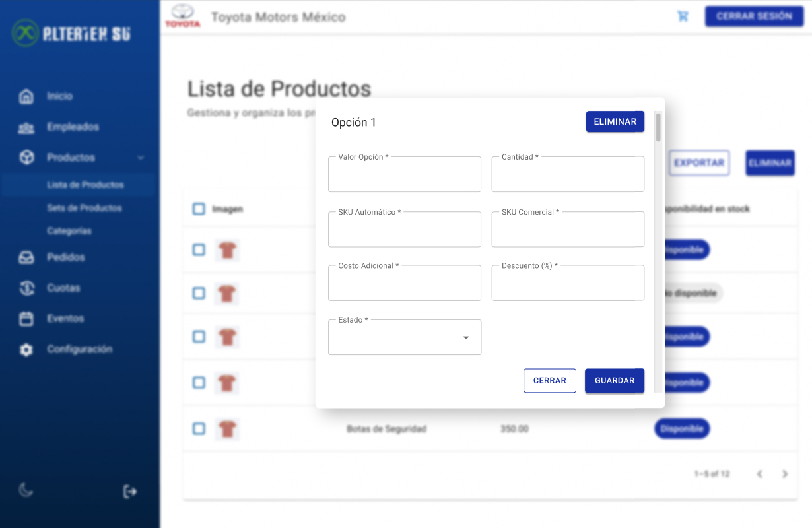Focus the SKU Automático field

point(405,229)
